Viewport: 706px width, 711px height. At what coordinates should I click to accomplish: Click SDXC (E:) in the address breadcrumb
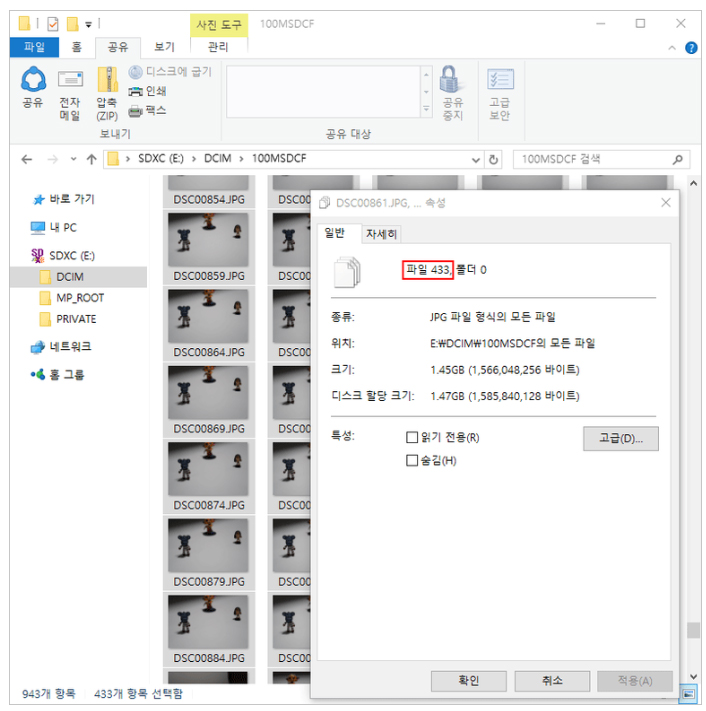click(161, 159)
